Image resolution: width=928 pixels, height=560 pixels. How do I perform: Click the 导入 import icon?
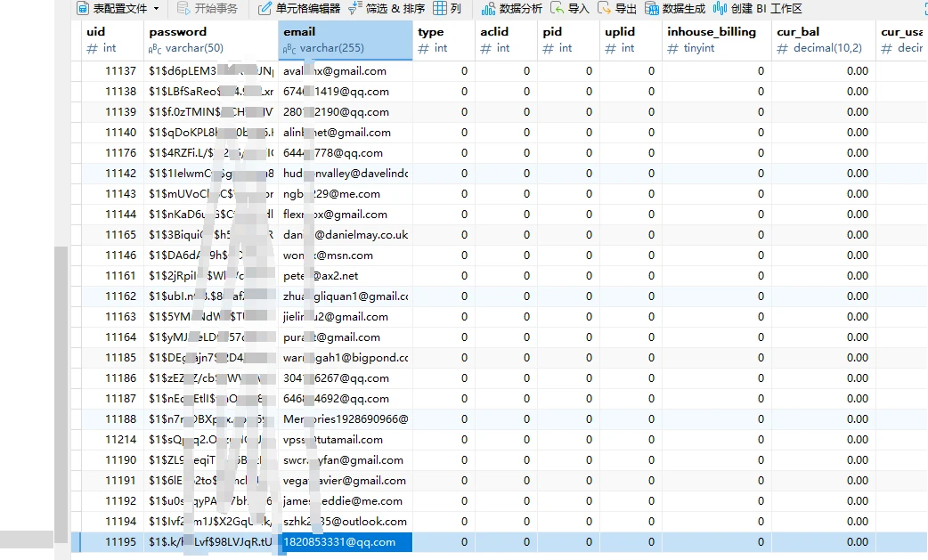(x=558, y=9)
